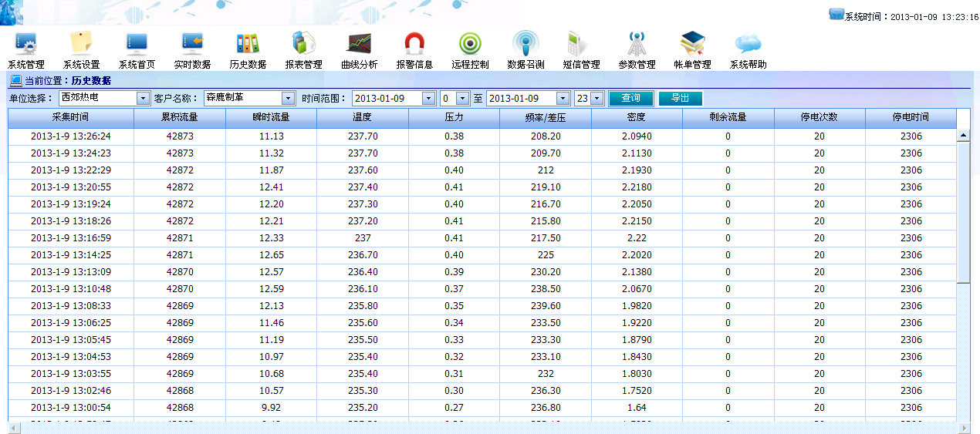The width and height of the screenshot is (980, 434).
Task: Open the start date dropdown 2013-01-09
Action: tap(428, 99)
